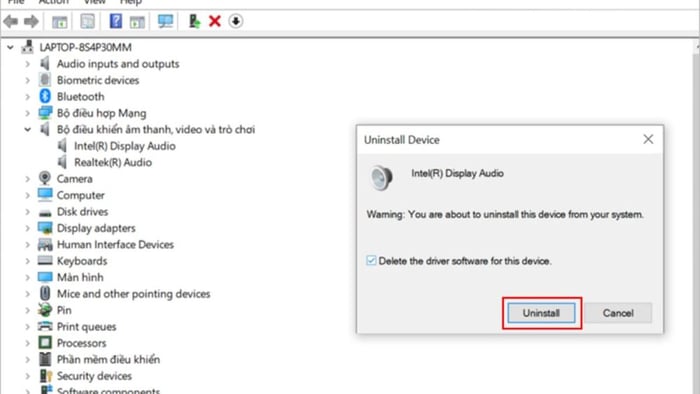Collapse the LAPTOP-8S4P30MM root node

click(10, 47)
